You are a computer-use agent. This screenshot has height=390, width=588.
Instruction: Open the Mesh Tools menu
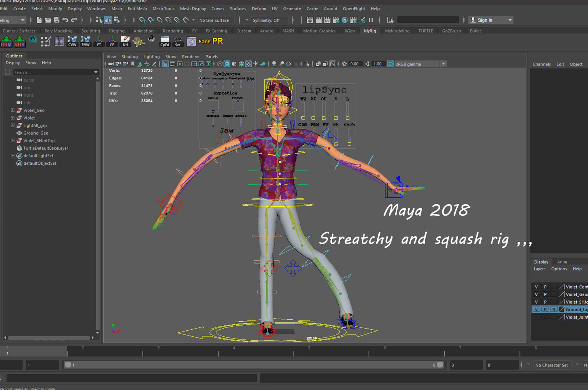click(164, 8)
